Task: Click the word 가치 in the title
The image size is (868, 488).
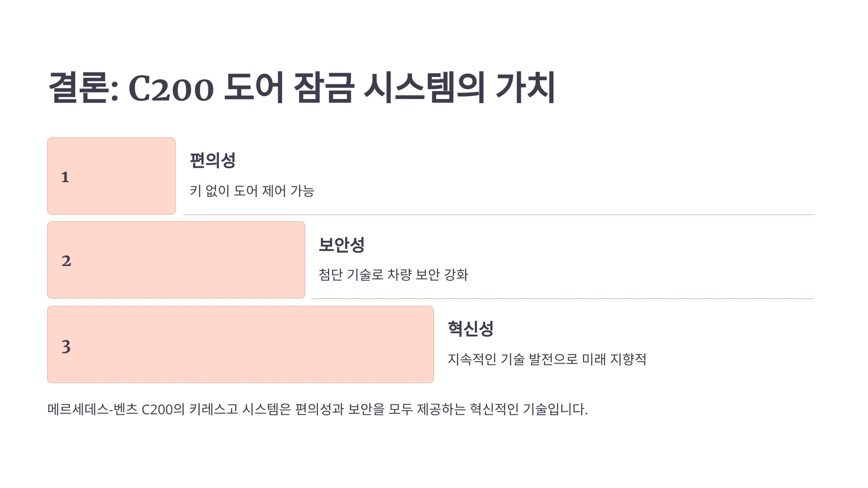Action: point(526,87)
